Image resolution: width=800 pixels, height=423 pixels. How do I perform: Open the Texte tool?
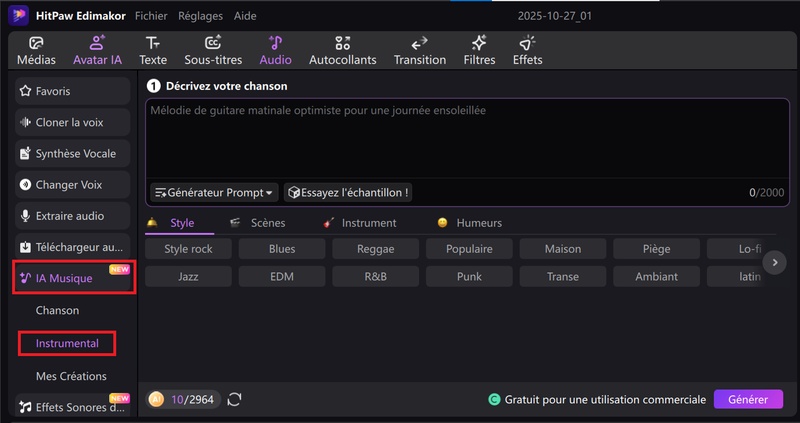153,50
